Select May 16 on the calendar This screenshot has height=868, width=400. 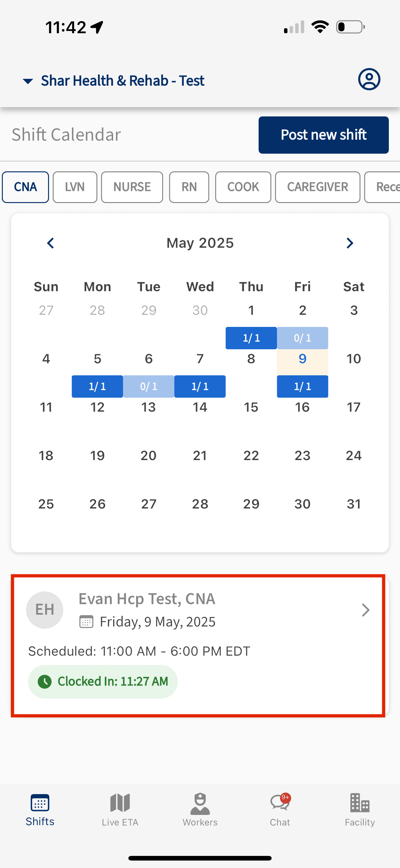(x=302, y=407)
